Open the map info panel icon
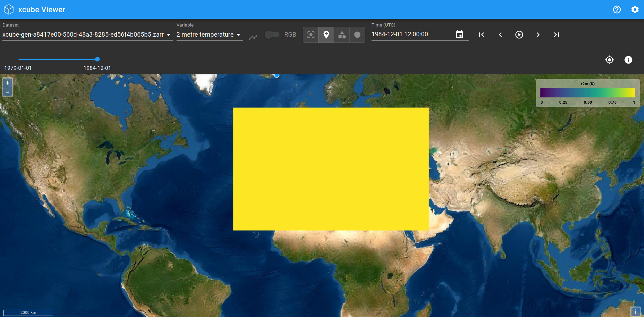Viewport: 644px width, 317px height. point(628,60)
